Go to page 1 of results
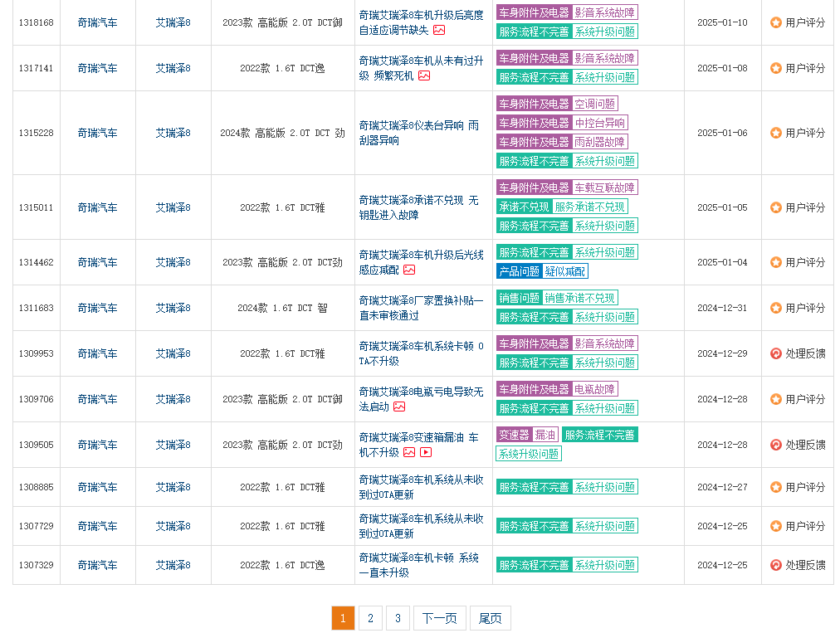 343,618
